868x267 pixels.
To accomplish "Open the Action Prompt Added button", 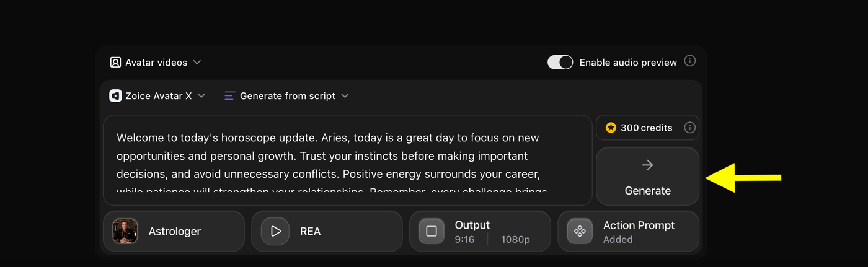I will (x=628, y=231).
